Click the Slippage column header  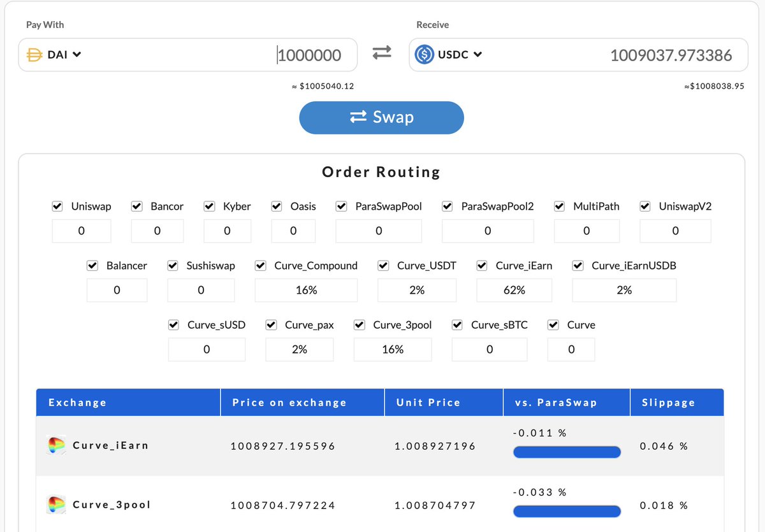pyautogui.click(x=677, y=403)
